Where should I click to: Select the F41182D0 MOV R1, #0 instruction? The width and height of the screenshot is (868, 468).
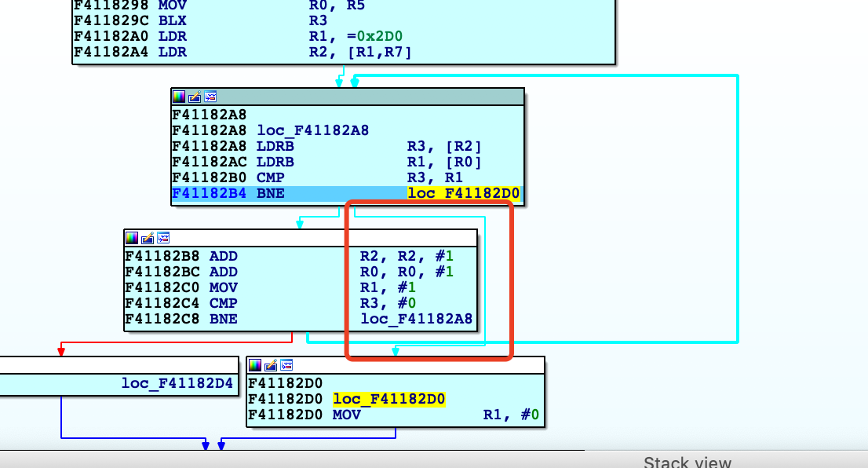point(394,415)
